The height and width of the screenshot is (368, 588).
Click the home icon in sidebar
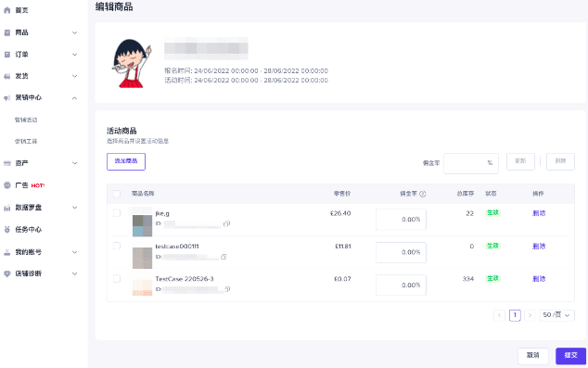tap(6, 10)
